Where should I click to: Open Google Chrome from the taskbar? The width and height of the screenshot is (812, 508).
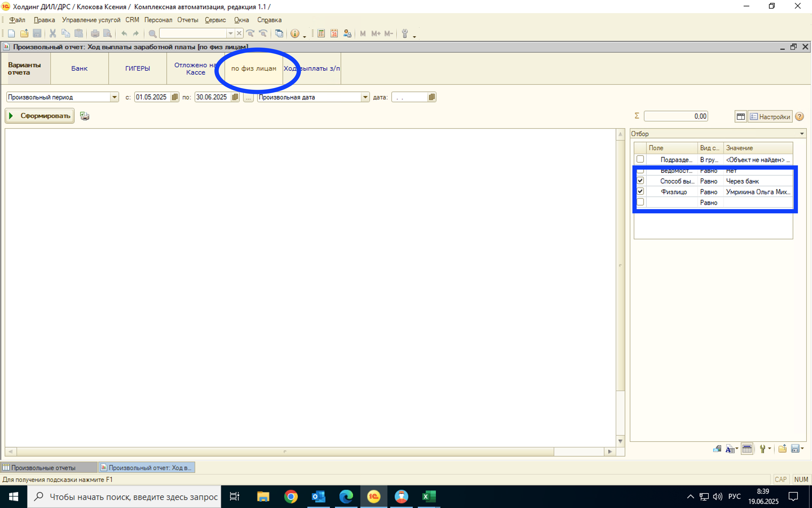pyautogui.click(x=291, y=497)
